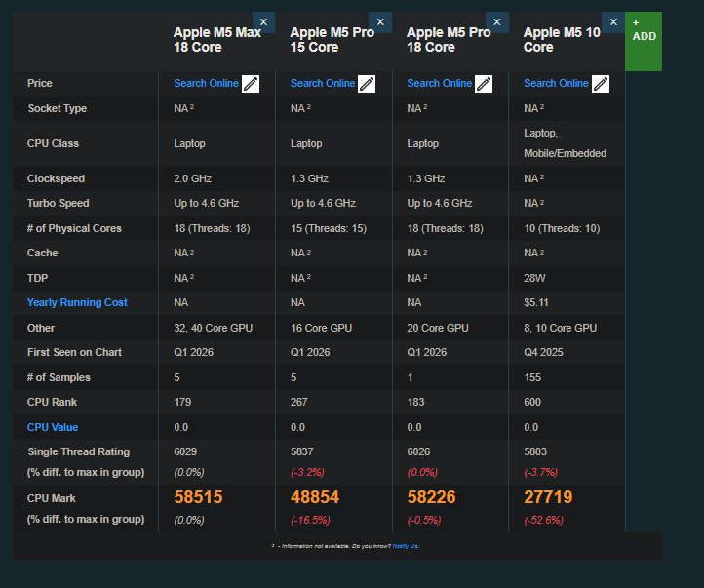Click the 8, 10 Core GPU cell
Screen dimensions: 704x588
coord(560,328)
